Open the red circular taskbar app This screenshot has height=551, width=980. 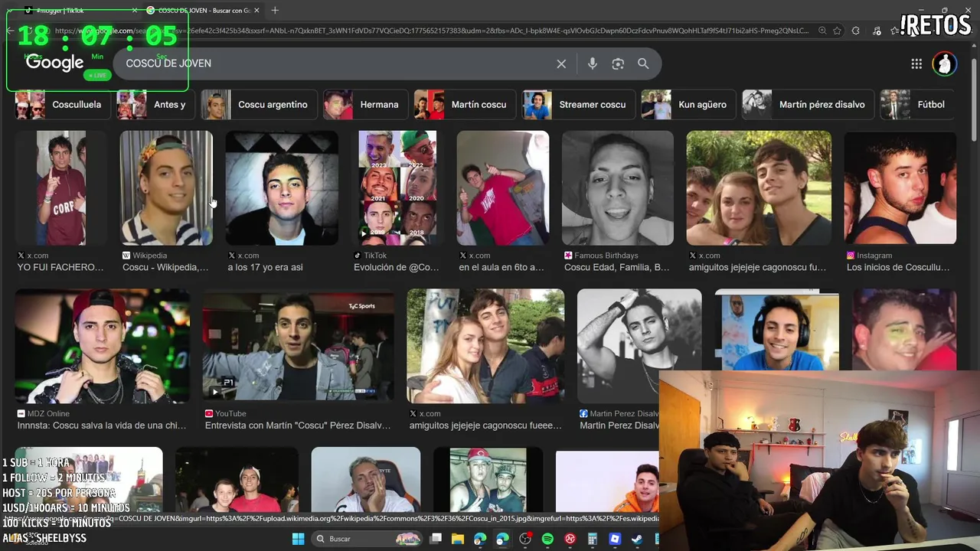[570, 539]
